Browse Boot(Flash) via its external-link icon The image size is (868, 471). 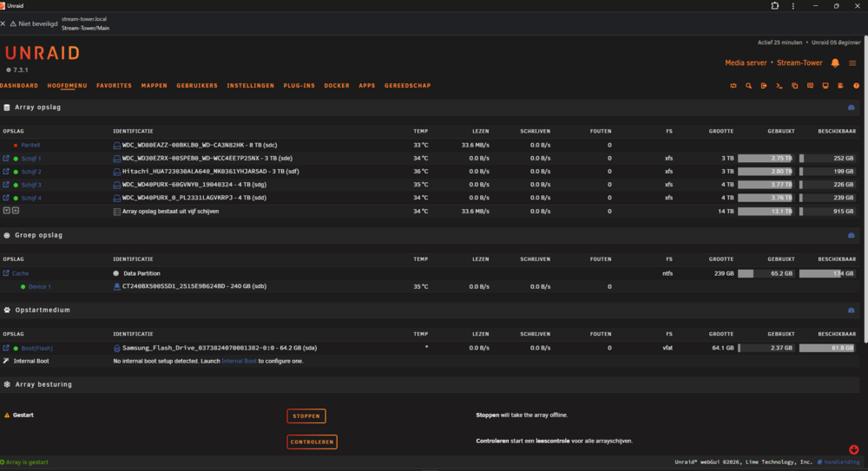click(6, 348)
